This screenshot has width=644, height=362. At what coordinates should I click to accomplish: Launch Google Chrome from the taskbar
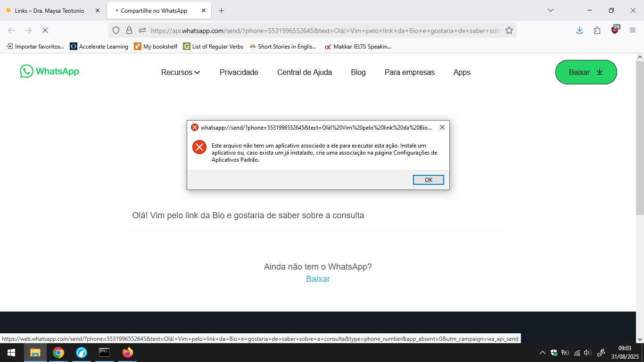58,353
